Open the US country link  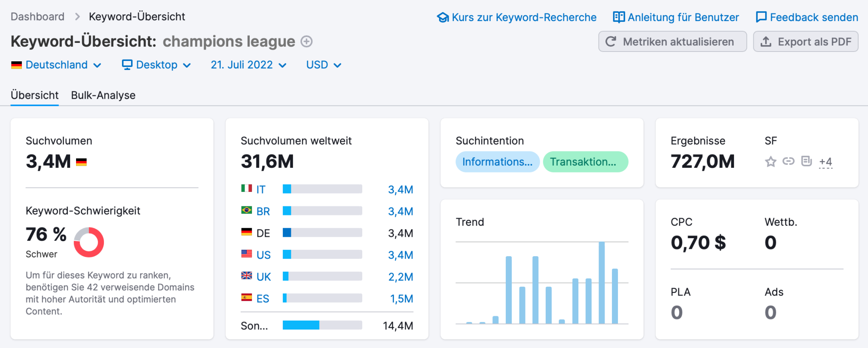tap(263, 255)
